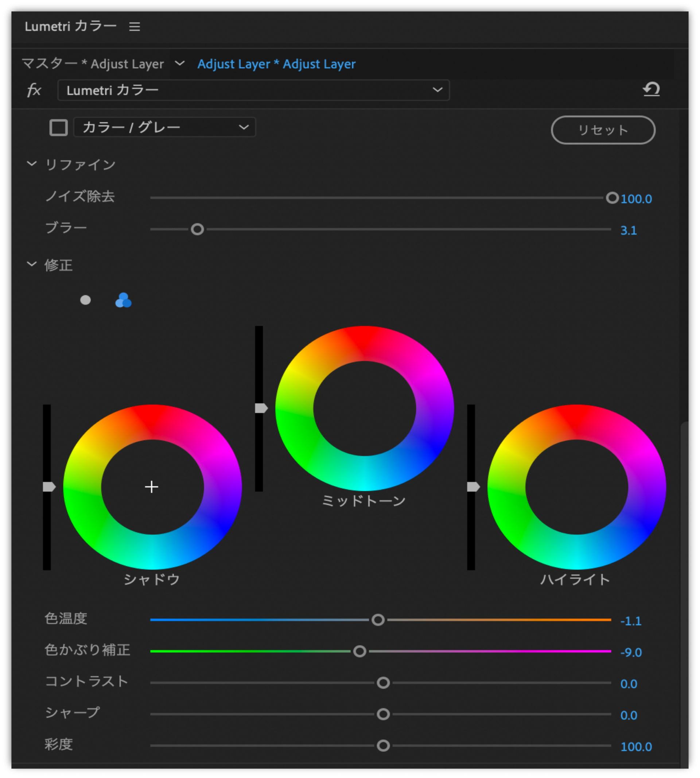Select the single gray color wheel icon
Screen dimensions: 700x778
click(85, 300)
